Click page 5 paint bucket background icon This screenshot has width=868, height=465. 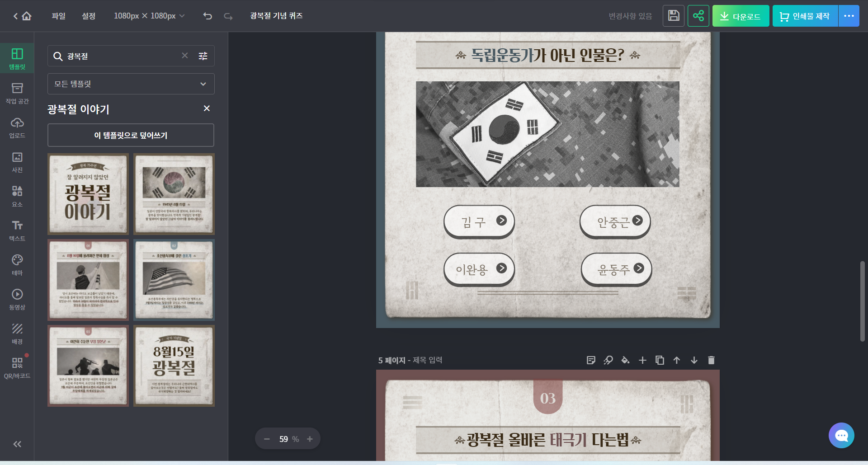click(625, 360)
